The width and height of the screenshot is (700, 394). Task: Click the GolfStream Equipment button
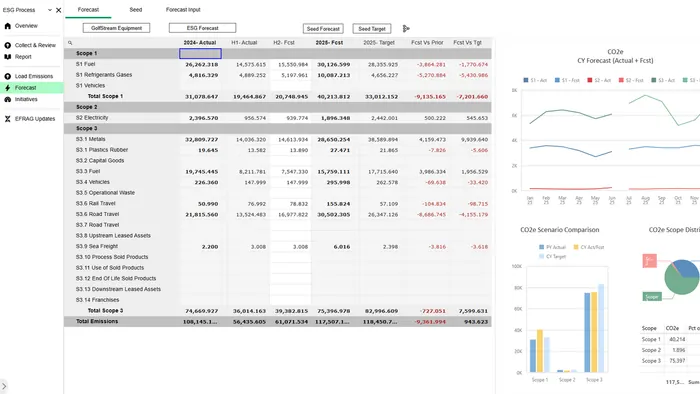coord(117,28)
